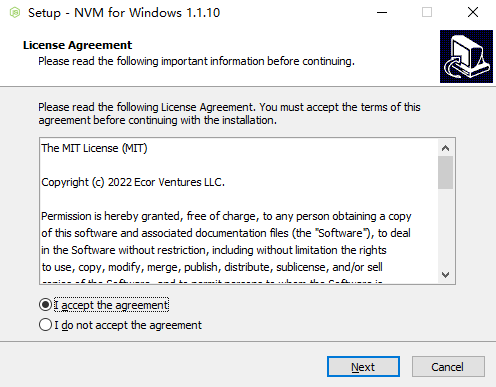This screenshot has height=387, width=496.
Task: Click the license text scrollbar thumb
Action: click(x=445, y=172)
